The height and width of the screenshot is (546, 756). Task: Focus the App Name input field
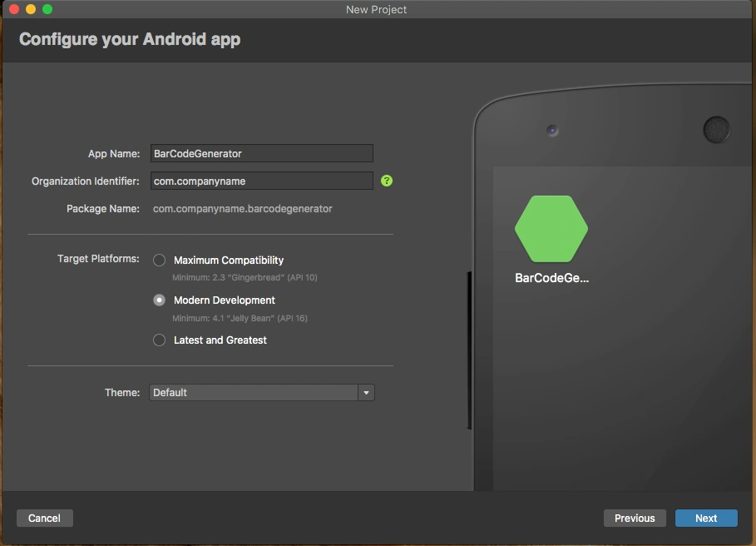coord(262,153)
